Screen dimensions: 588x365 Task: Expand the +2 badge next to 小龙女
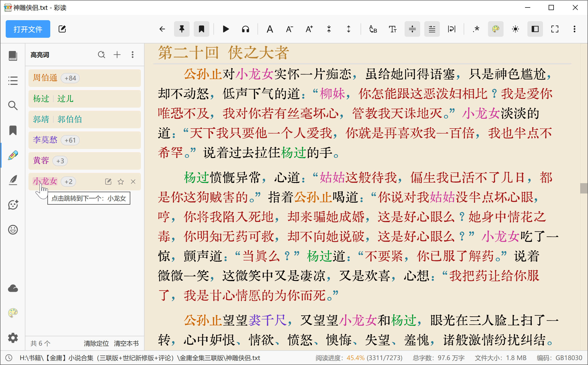(68, 182)
